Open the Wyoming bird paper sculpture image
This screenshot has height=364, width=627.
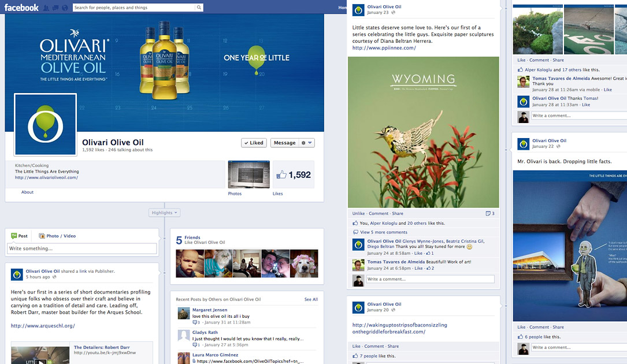tap(424, 132)
